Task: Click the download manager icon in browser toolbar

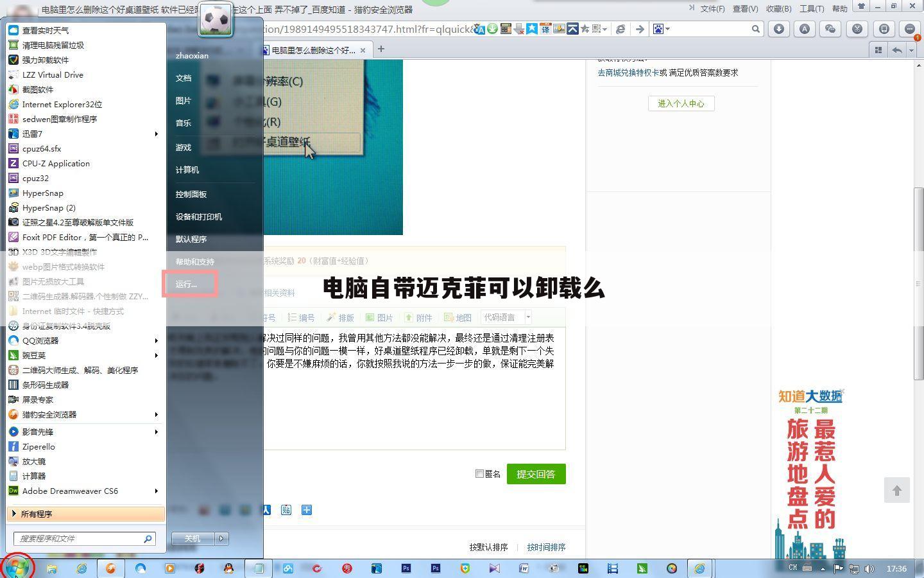Action: 778,29
